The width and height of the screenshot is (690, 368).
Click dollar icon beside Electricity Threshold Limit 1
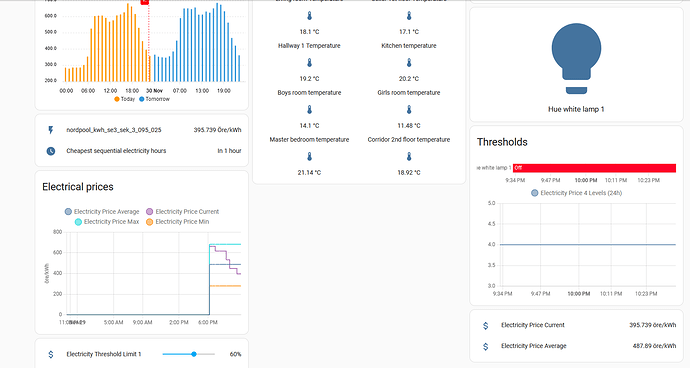tap(51, 354)
